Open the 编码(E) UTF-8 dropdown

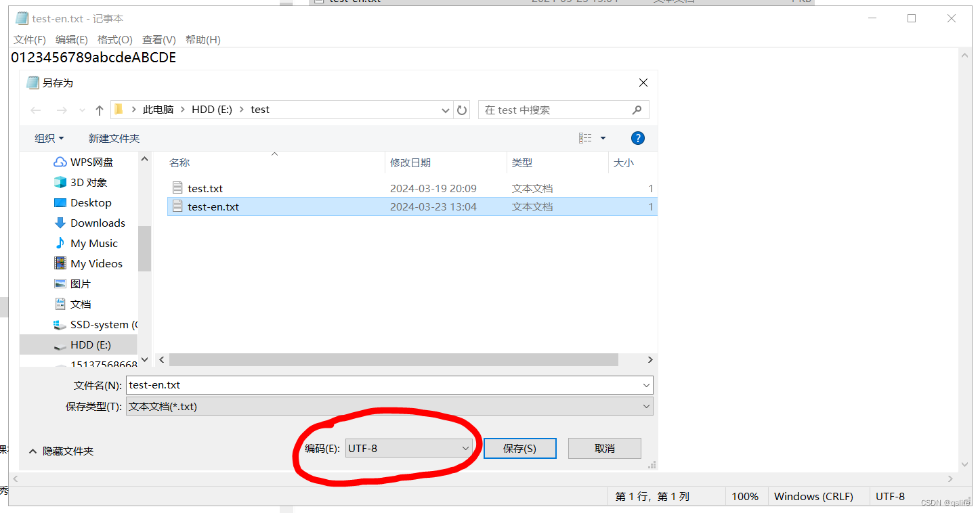[x=409, y=448]
